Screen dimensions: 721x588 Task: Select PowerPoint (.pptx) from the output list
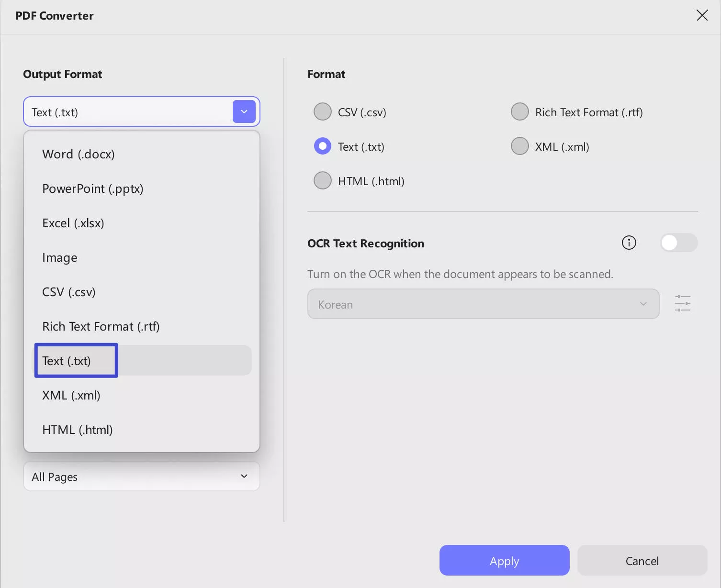coord(92,189)
